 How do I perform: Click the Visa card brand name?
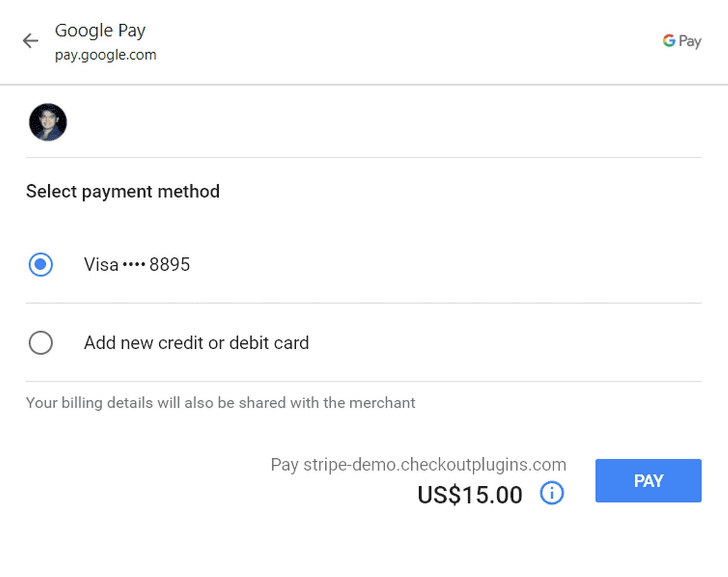pos(101,265)
